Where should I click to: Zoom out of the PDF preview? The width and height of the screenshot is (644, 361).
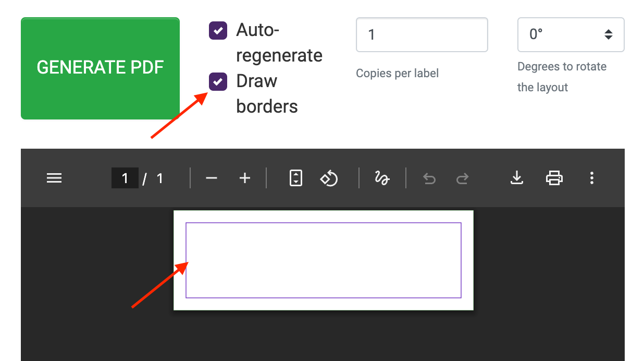(212, 178)
